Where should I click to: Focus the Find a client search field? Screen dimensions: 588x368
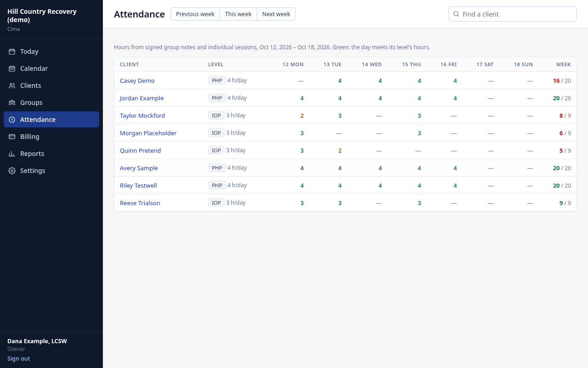pos(513,14)
